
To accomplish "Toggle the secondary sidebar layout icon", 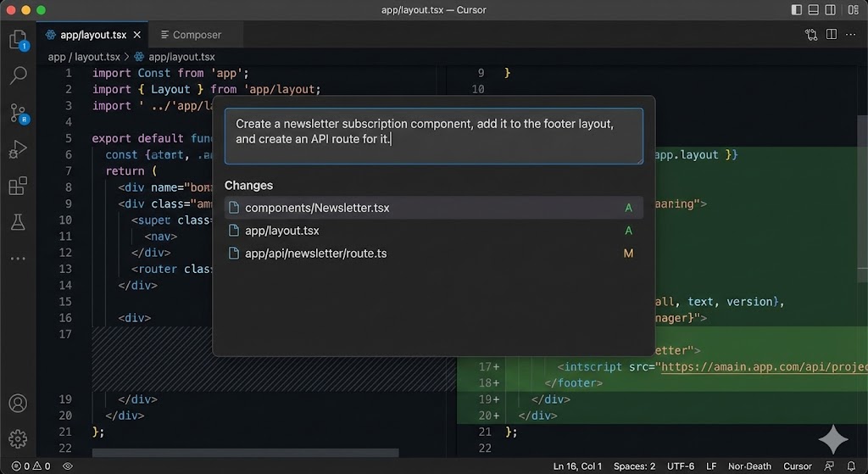I will [x=831, y=9].
